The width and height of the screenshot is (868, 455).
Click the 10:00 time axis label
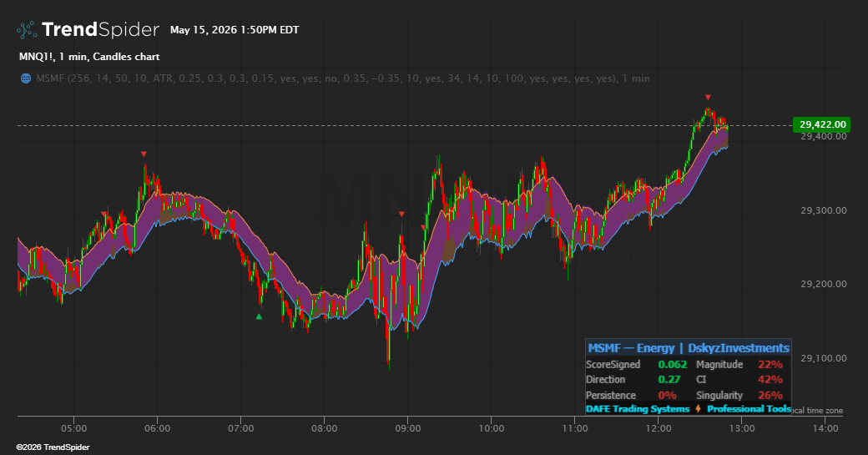pos(492,428)
